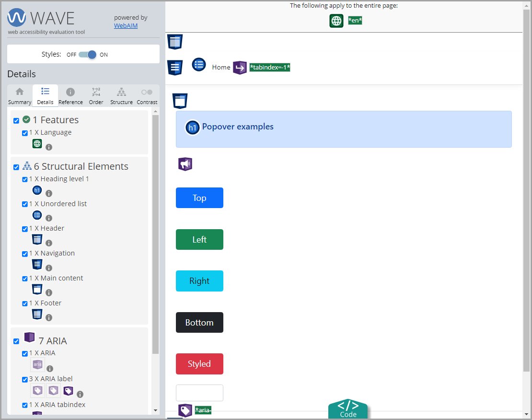The height and width of the screenshot is (420, 532).
Task: Click the cyan Right popover button
Action: (199, 281)
